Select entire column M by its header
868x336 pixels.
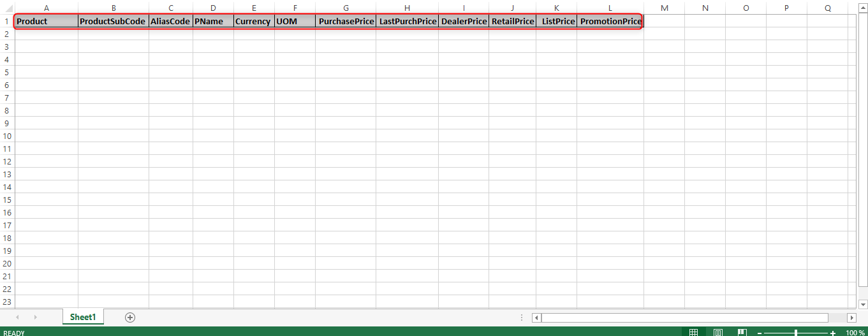tap(664, 8)
